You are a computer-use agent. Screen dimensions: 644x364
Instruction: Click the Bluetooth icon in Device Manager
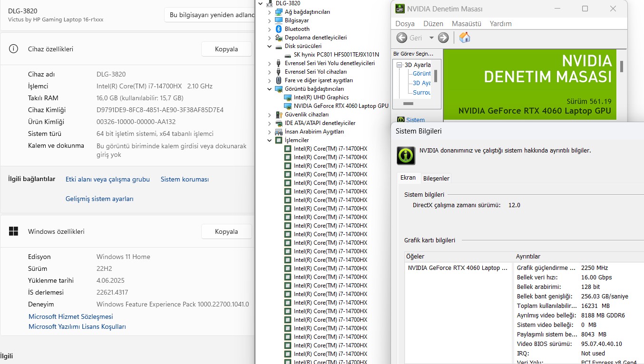click(279, 29)
